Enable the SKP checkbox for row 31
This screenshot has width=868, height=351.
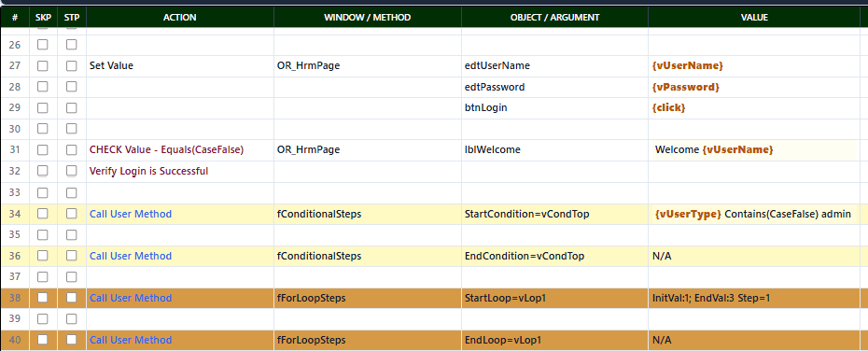pos(43,150)
